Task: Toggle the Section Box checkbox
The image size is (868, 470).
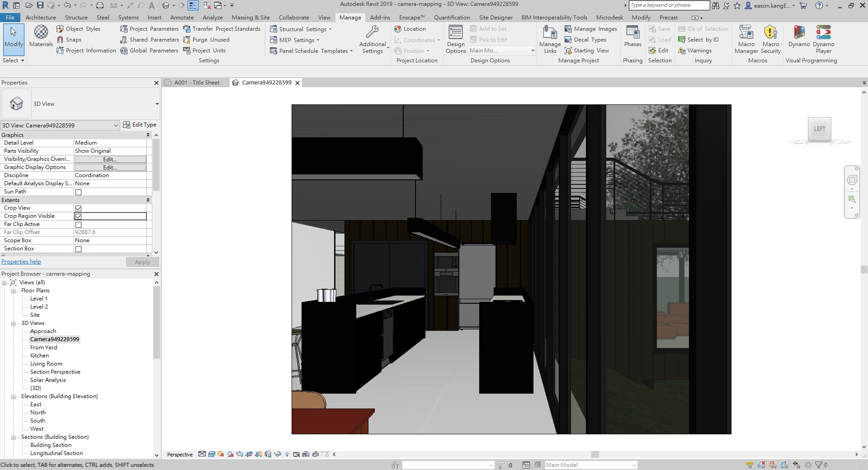Action: [x=78, y=249]
